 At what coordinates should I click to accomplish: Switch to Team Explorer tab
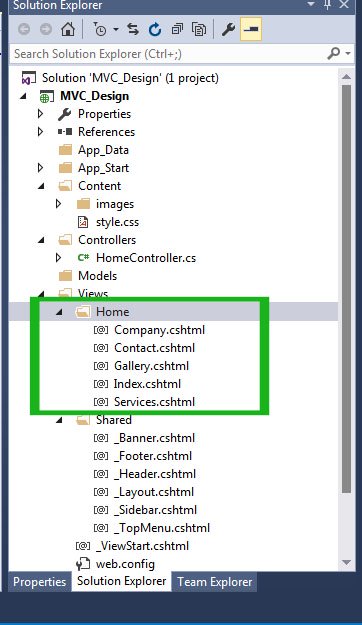click(214, 582)
